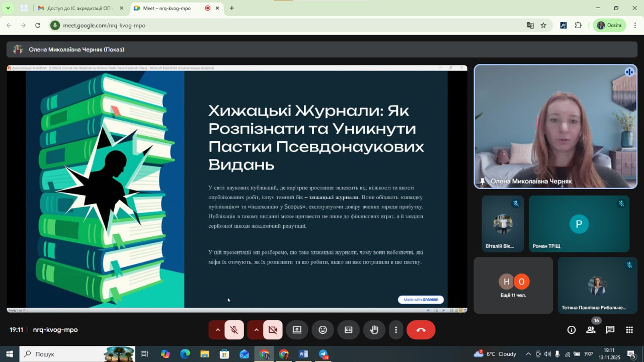644x362 pixels.
Task: Toggle closed captions
Action: click(348, 330)
